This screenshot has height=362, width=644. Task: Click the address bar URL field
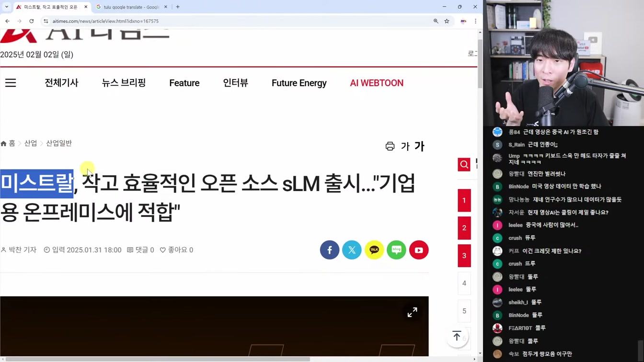240,21
